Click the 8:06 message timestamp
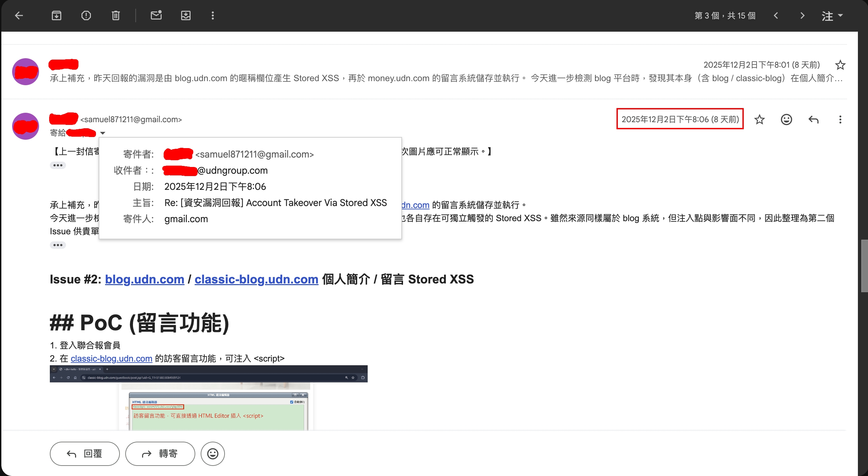This screenshot has width=868, height=476. (x=680, y=119)
